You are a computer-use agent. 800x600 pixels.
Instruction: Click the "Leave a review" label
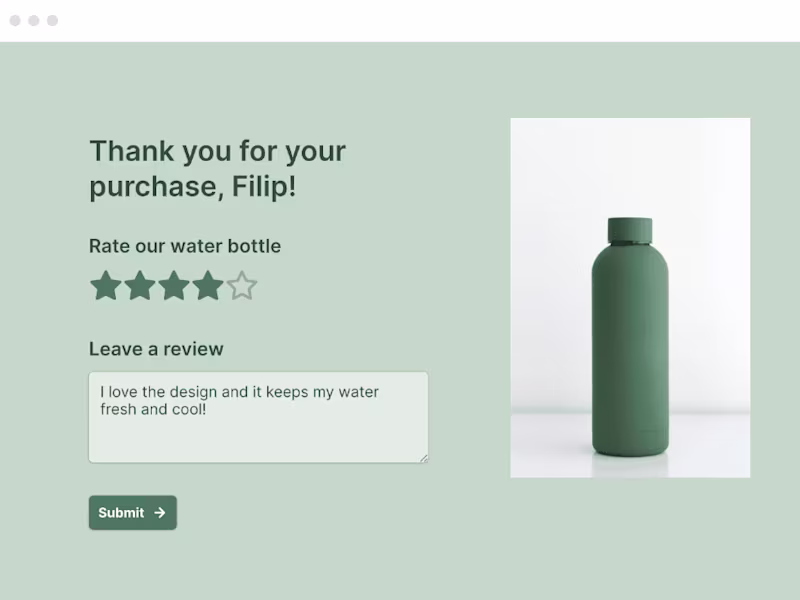click(x=156, y=349)
